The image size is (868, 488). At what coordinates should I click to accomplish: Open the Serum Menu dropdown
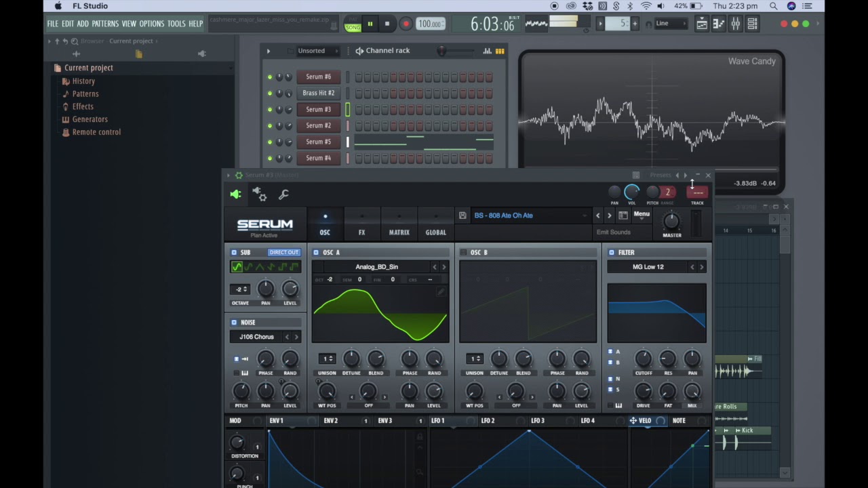pos(642,215)
